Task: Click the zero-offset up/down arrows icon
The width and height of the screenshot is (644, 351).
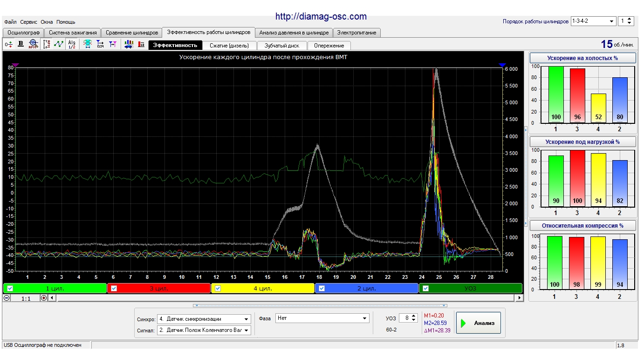Action: (x=8, y=44)
